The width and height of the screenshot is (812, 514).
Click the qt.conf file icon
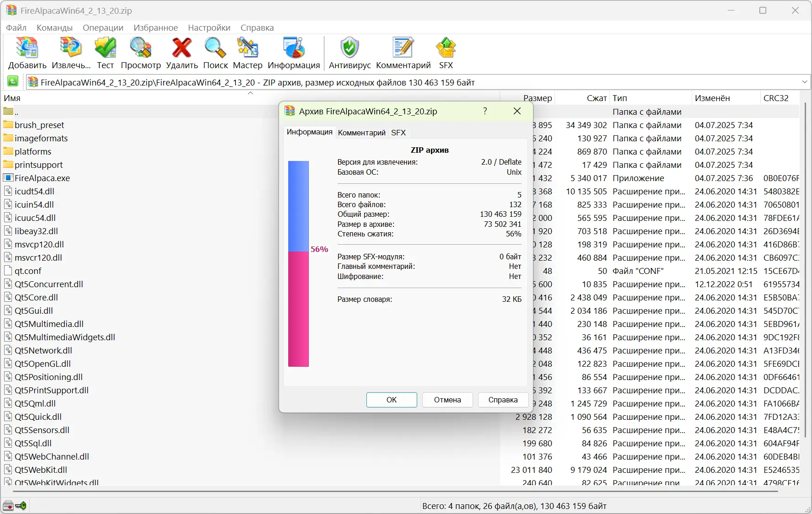(8, 271)
